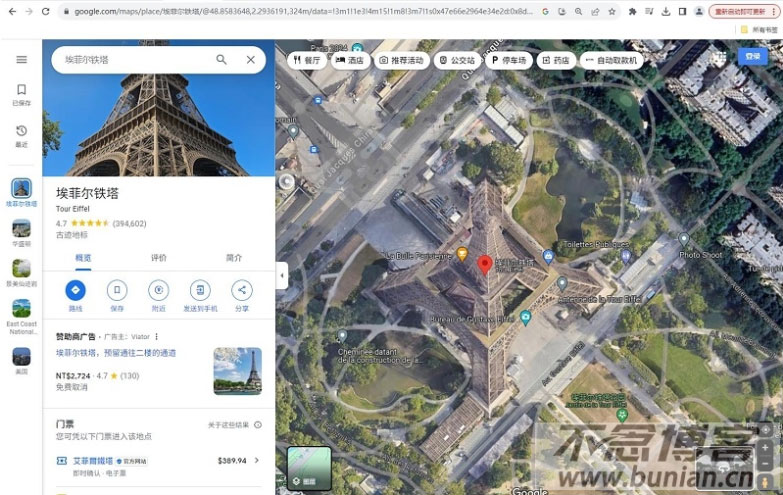783x495 pixels.
Task: Open the sponsored ad three-dot options menu
Action: click(156, 337)
